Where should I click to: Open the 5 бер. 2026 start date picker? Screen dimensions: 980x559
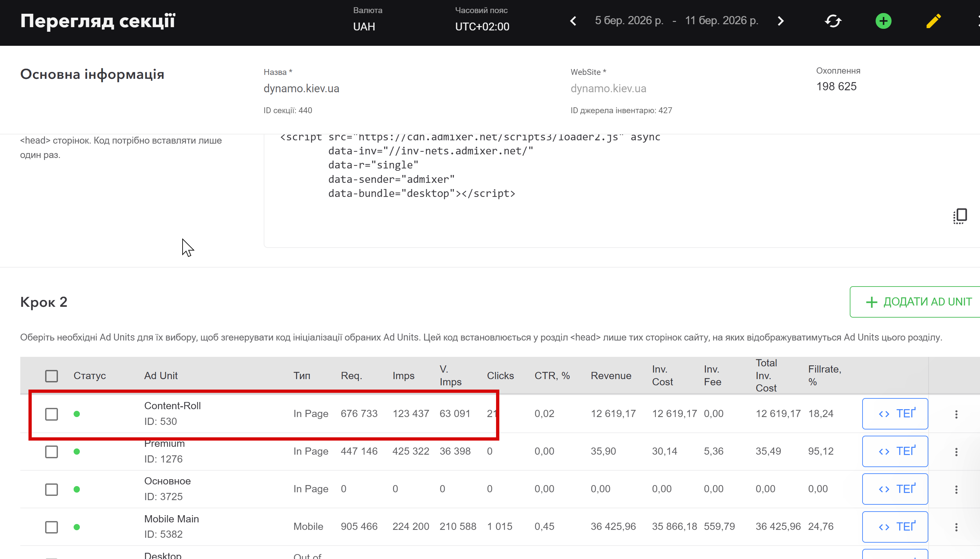[x=629, y=21]
